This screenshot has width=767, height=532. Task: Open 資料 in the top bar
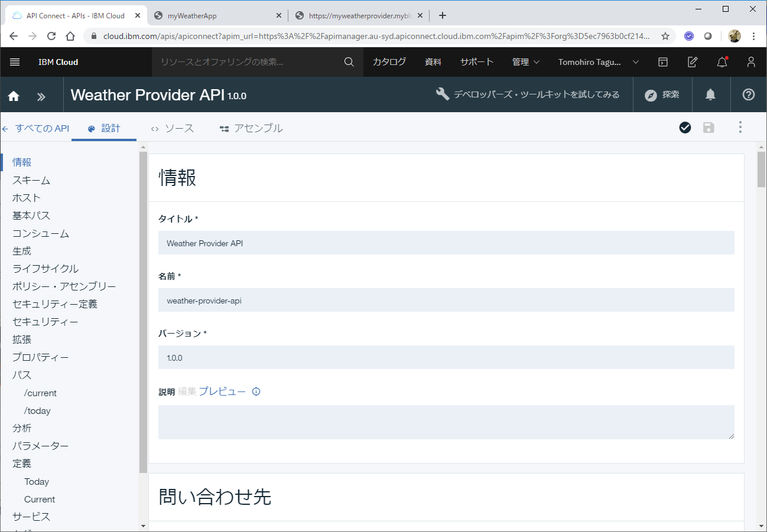(433, 62)
